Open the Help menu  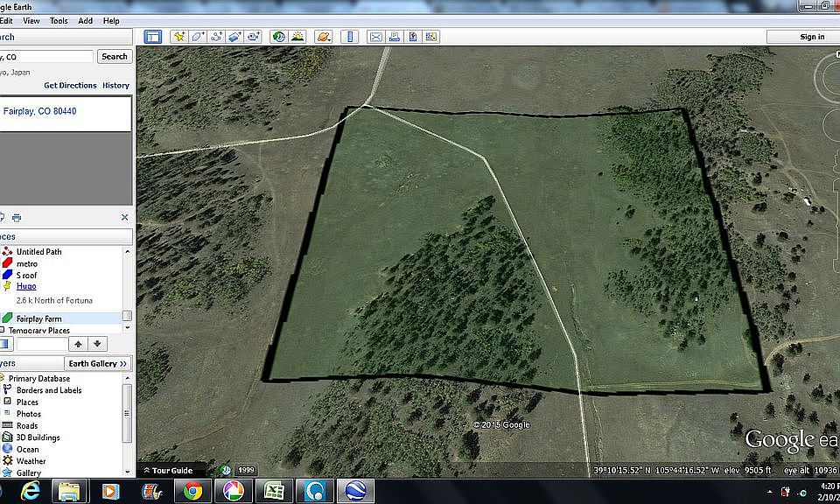tap(111, 21)
